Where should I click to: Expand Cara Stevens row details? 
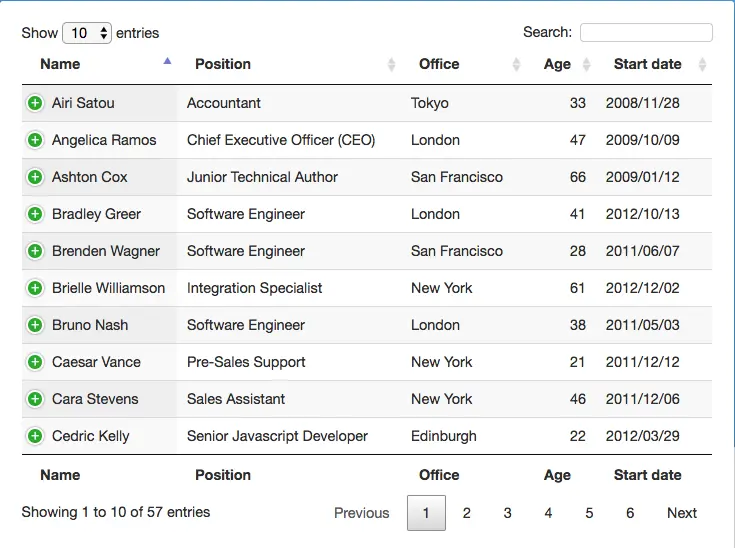click(35, 399)
